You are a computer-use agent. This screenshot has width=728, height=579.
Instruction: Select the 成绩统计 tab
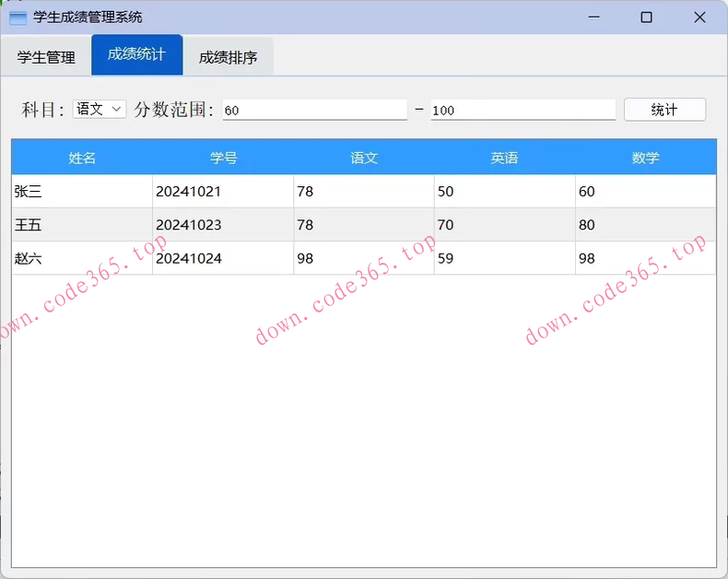tap(136, 54)
